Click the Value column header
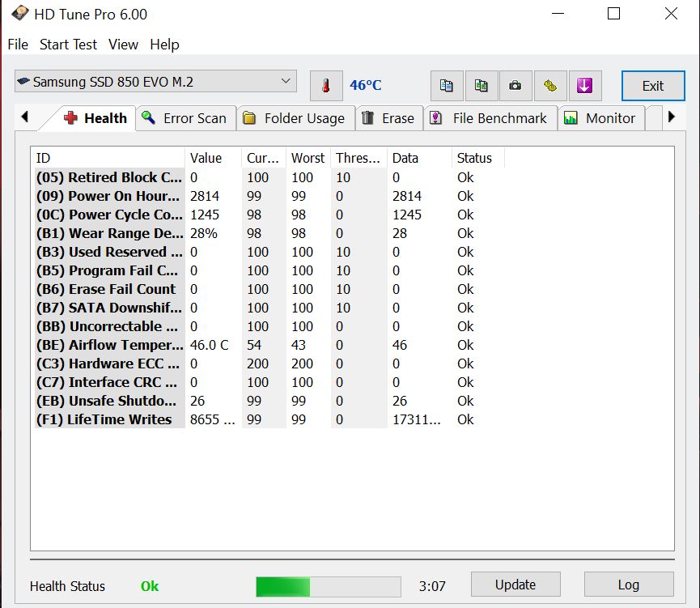Viewport: 700px width, 608px height. [213, 158]
